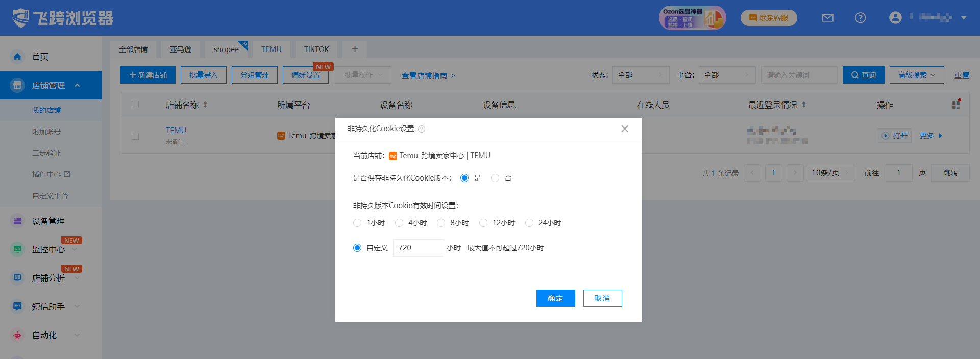The width and height of the screenshot is (980, 359).
Task: Switch to the TIKTOK tab
Action: point(316,49)
